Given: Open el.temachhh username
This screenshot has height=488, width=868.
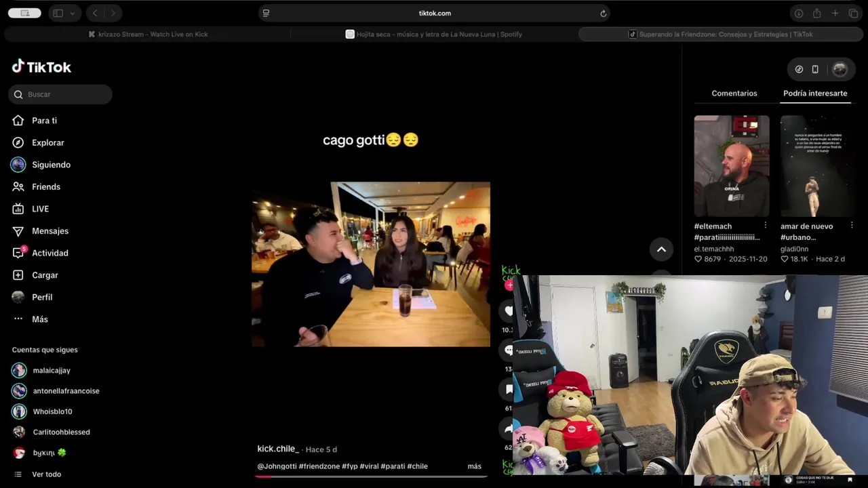Looking at the screenshot, I should point(714,249).
